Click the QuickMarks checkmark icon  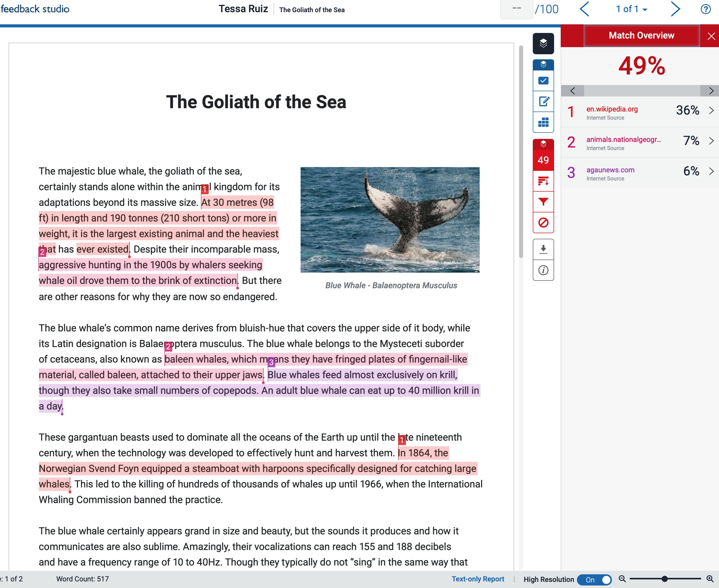543,81
